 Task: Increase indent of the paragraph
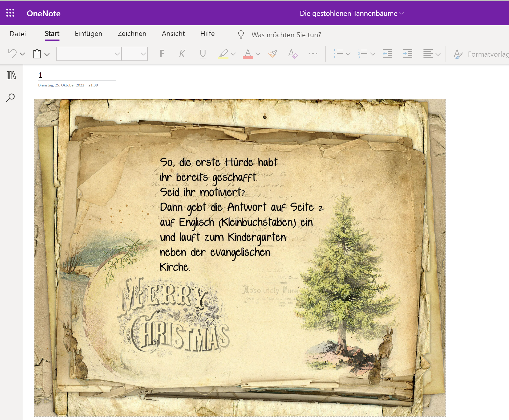point(407,54)
